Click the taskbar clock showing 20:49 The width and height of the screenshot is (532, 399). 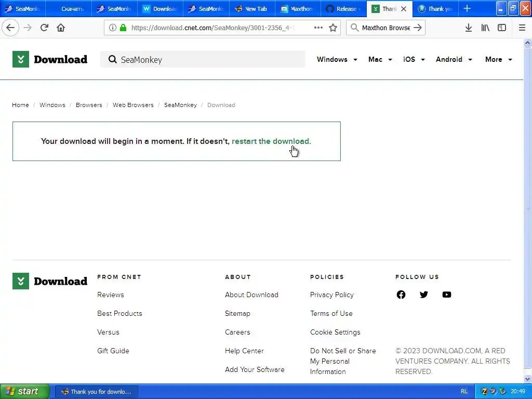(518, 392)
